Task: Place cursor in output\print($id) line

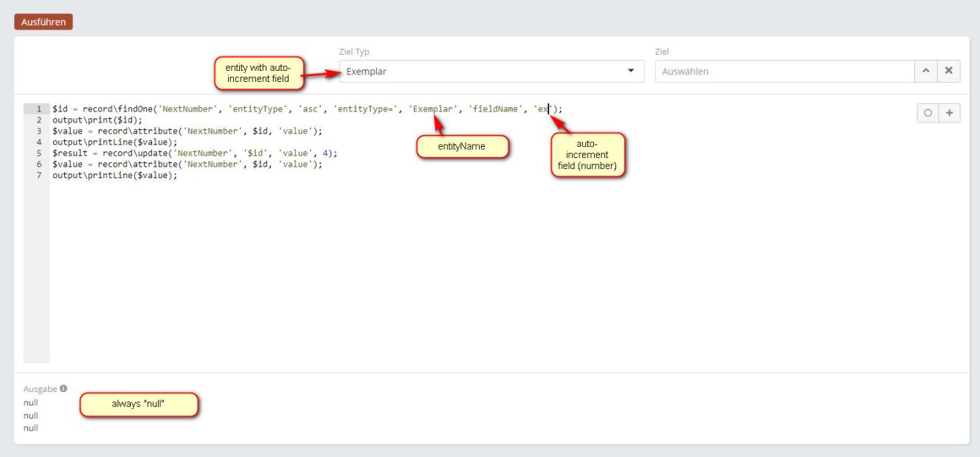Action: coord(96,120)
